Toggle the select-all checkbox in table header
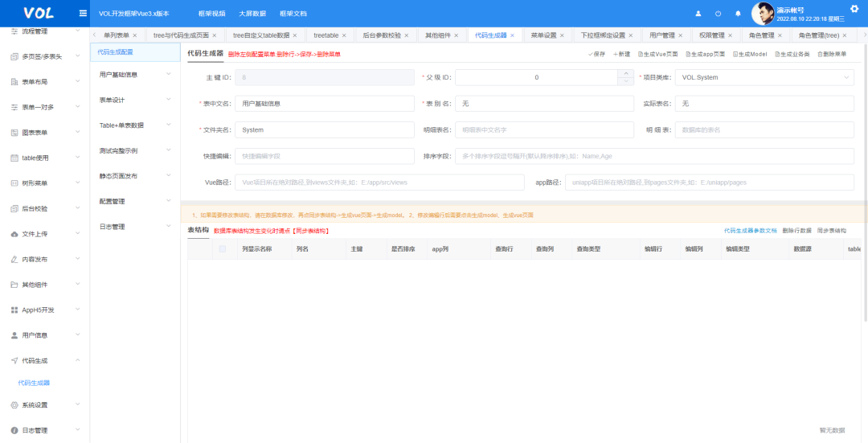This screenshot has height=443, width=868. (223, 249)
